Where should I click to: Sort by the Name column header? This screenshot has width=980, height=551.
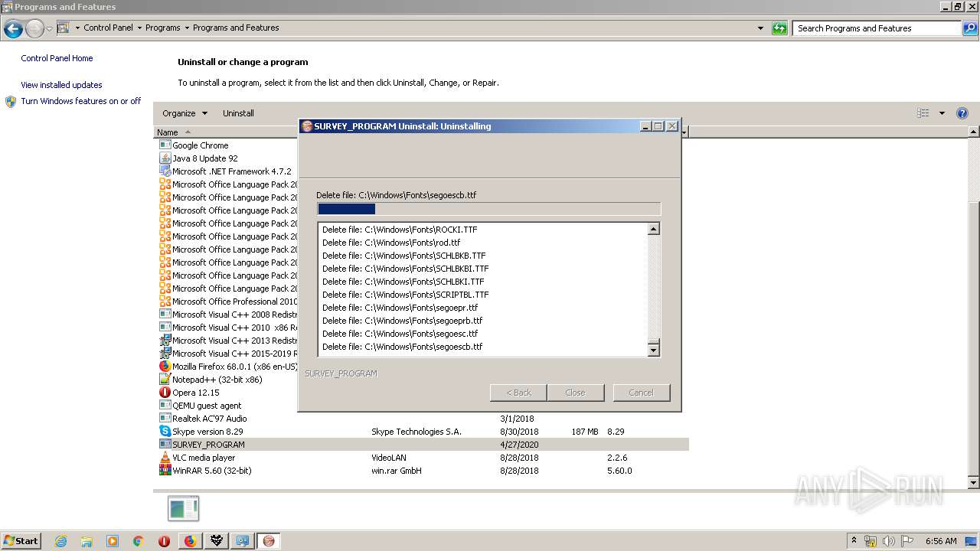point(167,132)
